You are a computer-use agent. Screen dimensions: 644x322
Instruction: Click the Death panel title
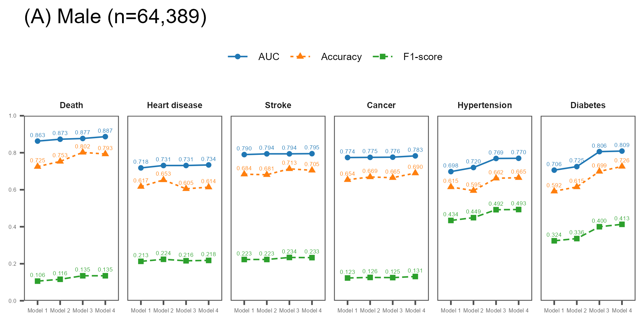click(x=71, y=105)
